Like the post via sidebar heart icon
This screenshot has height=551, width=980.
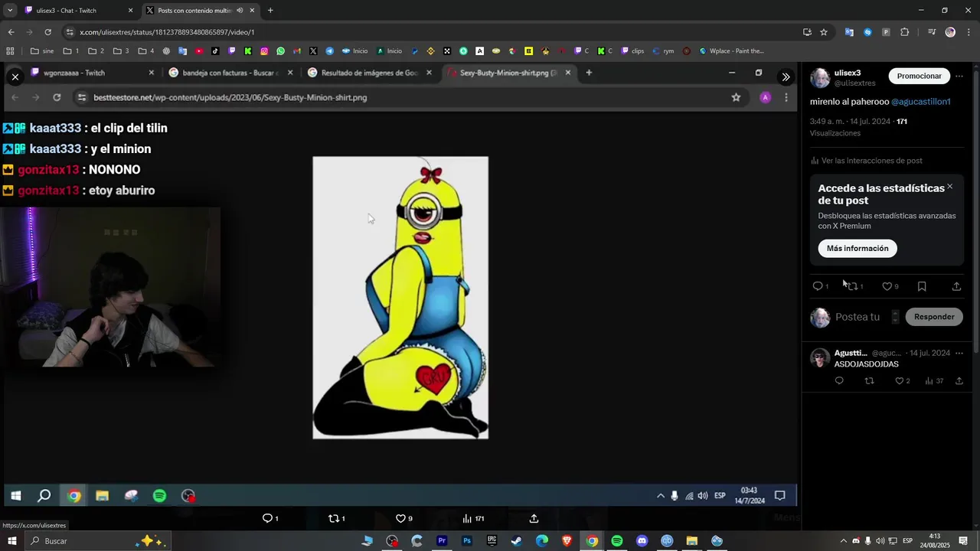click(887, 286)
